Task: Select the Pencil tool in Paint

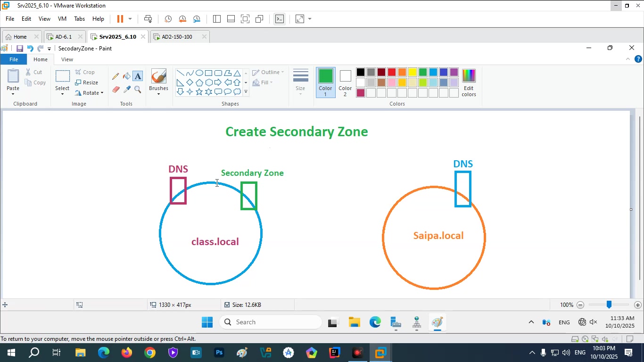Action: click(116, 76)
